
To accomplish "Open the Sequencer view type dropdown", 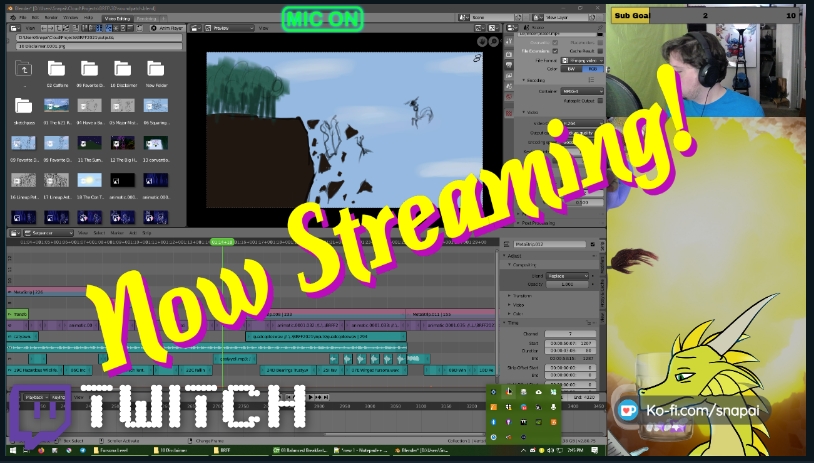I will [48, 233].
